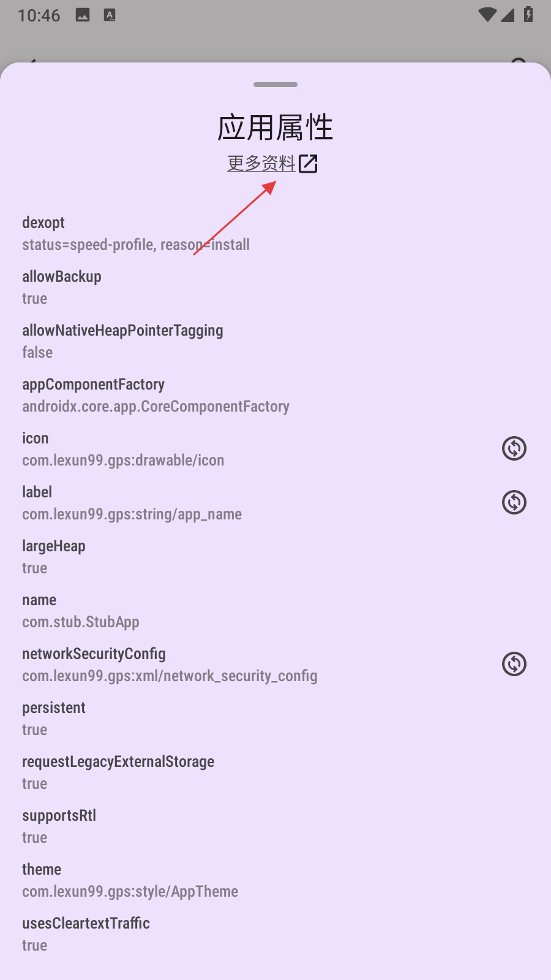Select the allowBackup property
This screenshot has width=551, height=980.
click(62, 287)
